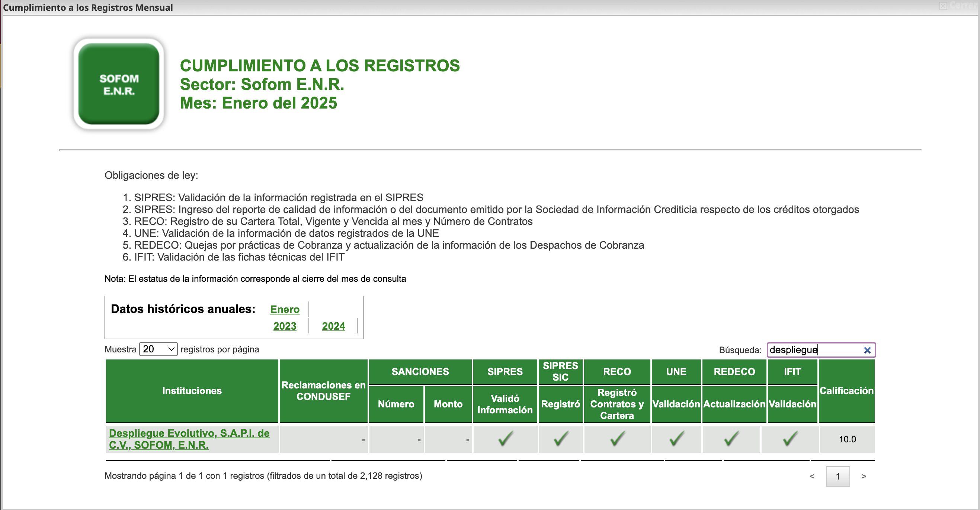Sort by REDECO Actualización column header
The height and width of the screenshot is (510, 980).
734,404
